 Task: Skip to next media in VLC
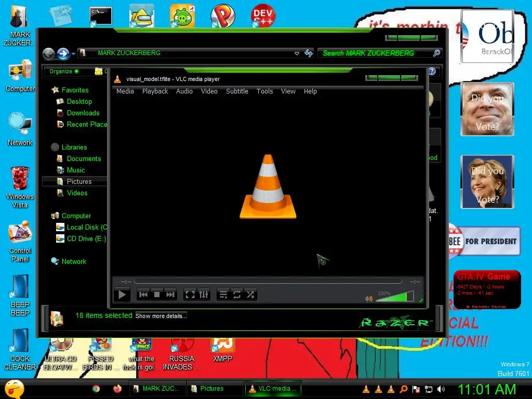(170, 295)
